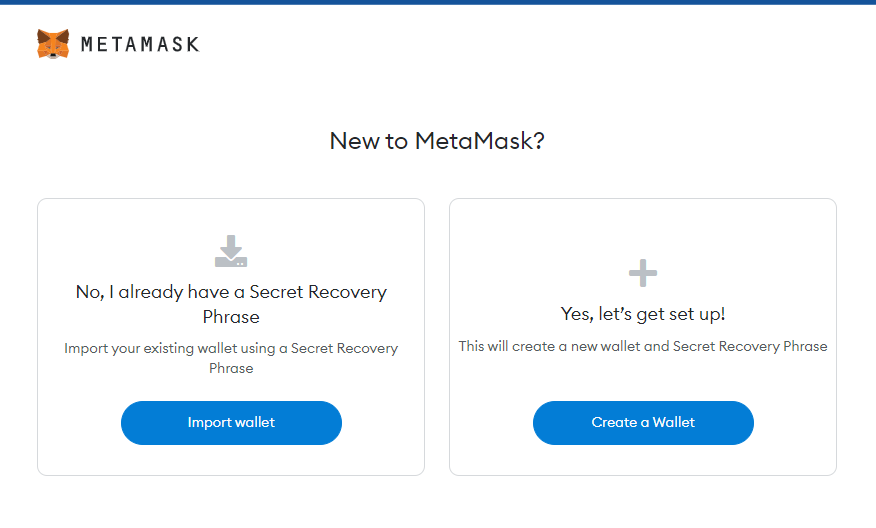Click the blue bar at top of page
Viewport: 876px width, 528px height.
click(438, 2)
